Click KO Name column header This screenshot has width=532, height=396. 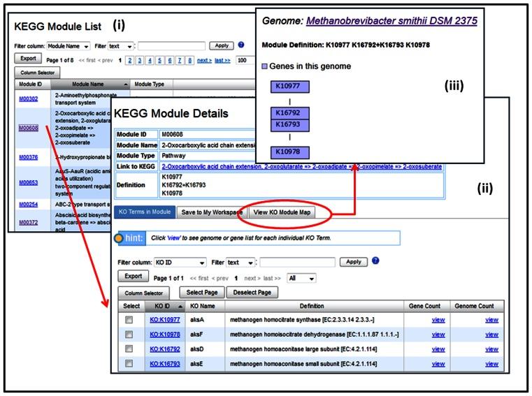click(205, 306)
